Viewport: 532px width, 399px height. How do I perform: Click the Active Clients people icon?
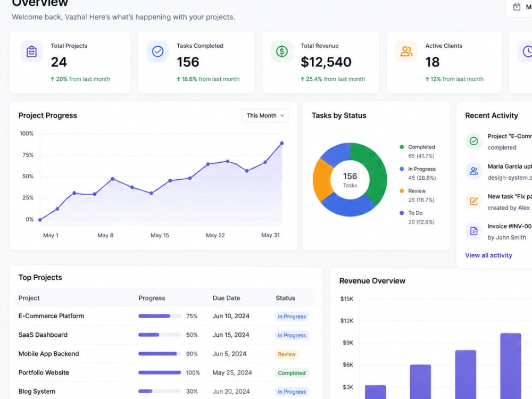click(406, 52)
